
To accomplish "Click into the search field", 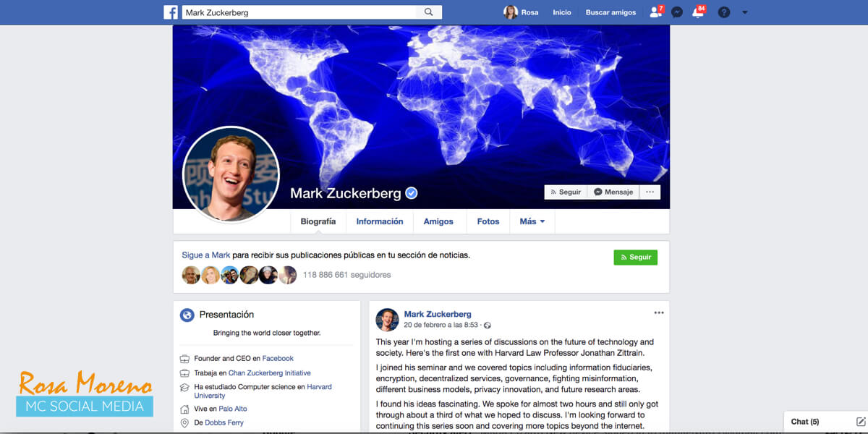I will click(x=302, y=12).
